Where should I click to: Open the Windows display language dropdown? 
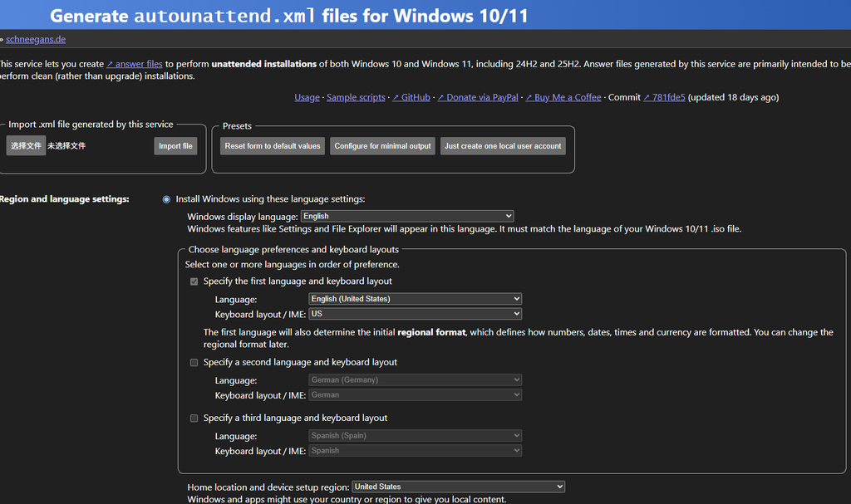click(x=407, y=216)
